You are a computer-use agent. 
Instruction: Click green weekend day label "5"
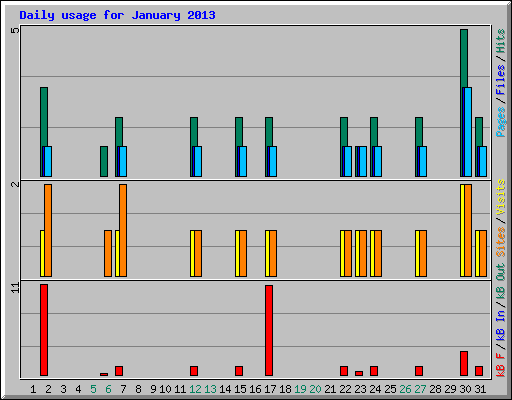pyautogui.click(x=93, y=389)
